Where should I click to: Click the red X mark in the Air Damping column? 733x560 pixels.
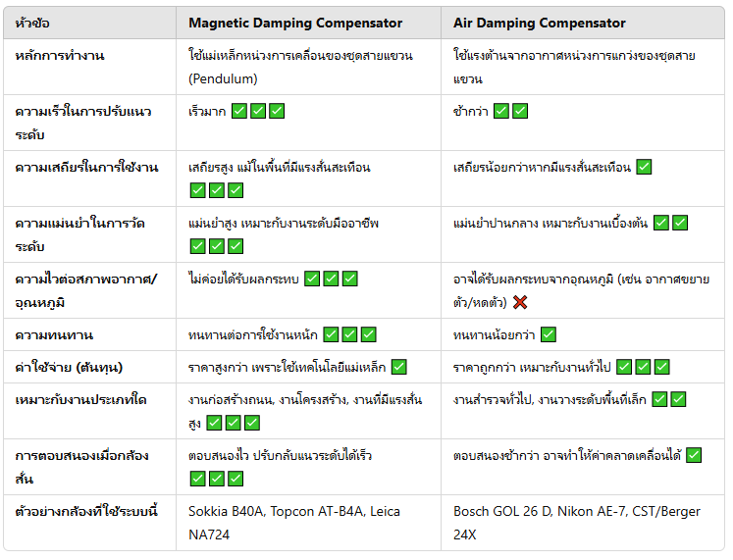coord(521,303)
